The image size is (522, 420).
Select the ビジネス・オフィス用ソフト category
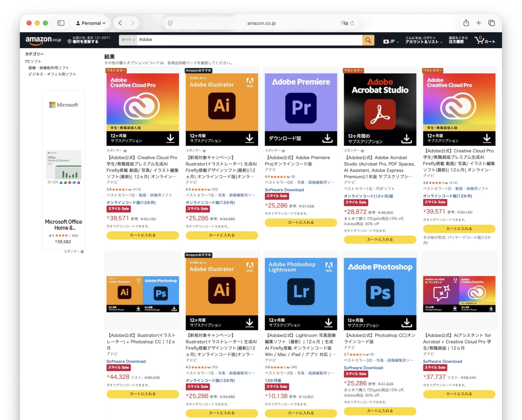(52, 74)
